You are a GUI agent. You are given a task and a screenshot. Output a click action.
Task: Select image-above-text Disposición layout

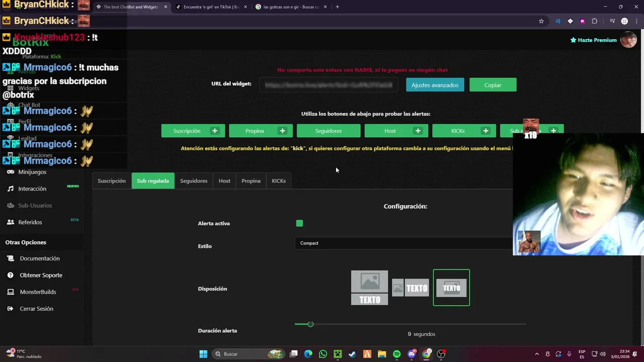point(369,288)
